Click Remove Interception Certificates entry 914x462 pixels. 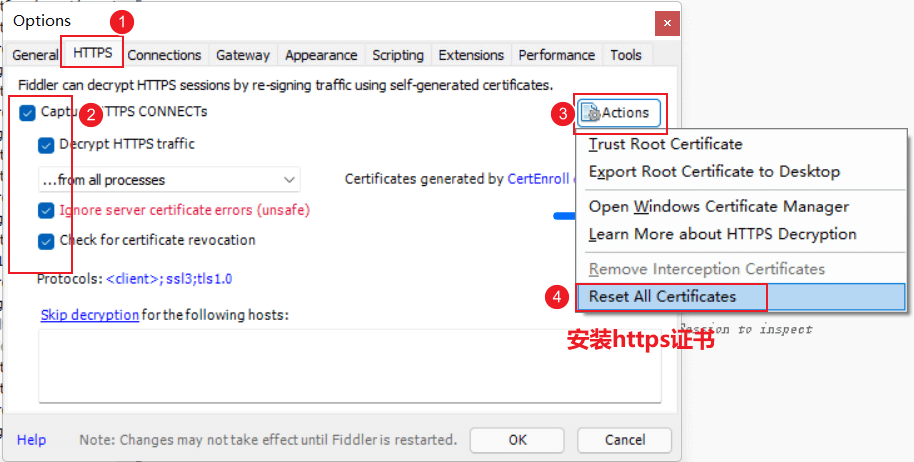click(x=706, y=269)
